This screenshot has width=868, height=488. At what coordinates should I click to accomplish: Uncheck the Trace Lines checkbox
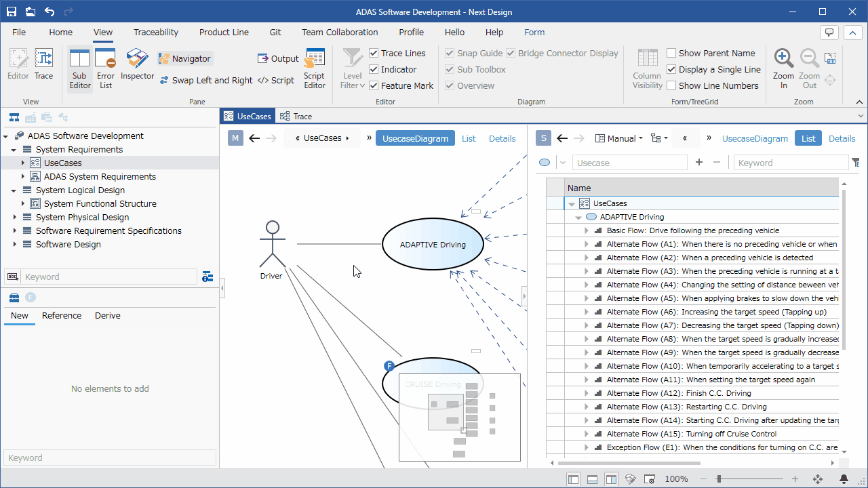point(374,53)
